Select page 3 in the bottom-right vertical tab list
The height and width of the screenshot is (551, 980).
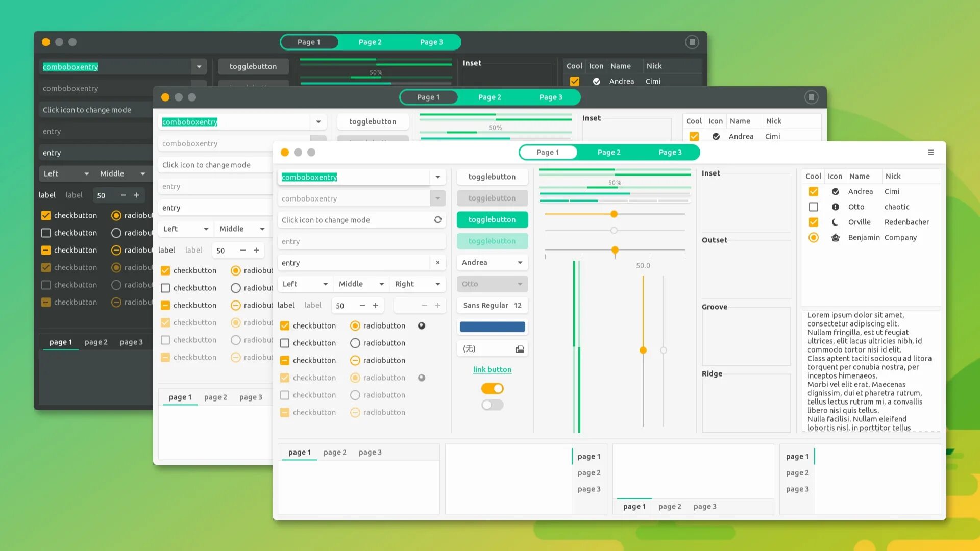(797, 489)
